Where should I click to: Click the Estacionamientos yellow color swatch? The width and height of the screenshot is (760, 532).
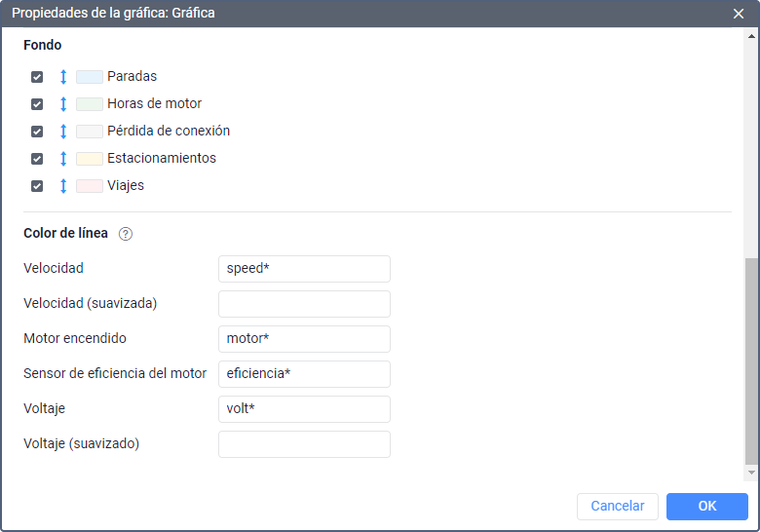[x=90, y=158]
